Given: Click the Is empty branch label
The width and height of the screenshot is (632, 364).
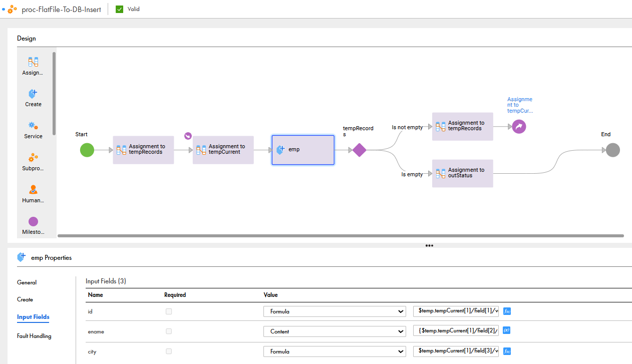Looking at the screenshot, I should (x=412, y=174).
